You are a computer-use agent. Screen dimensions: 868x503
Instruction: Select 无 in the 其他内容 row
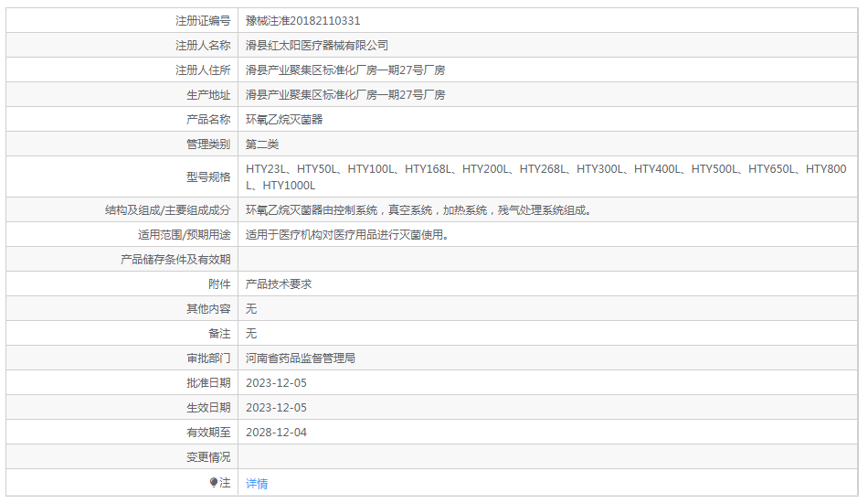coord(251,308)
